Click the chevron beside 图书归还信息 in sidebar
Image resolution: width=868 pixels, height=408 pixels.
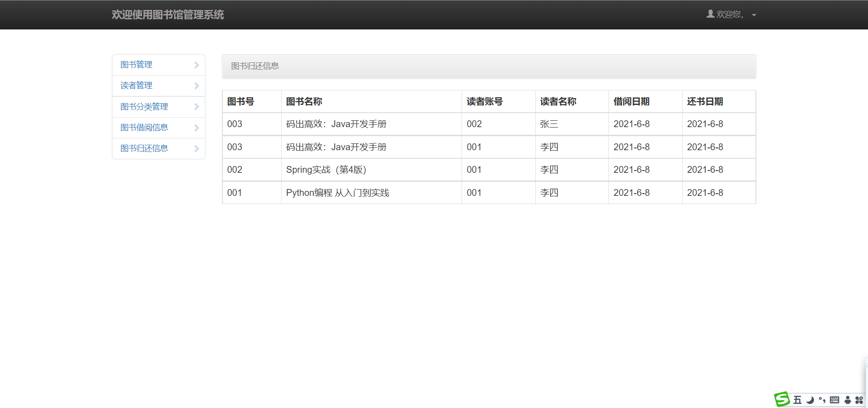coord(197,149)
